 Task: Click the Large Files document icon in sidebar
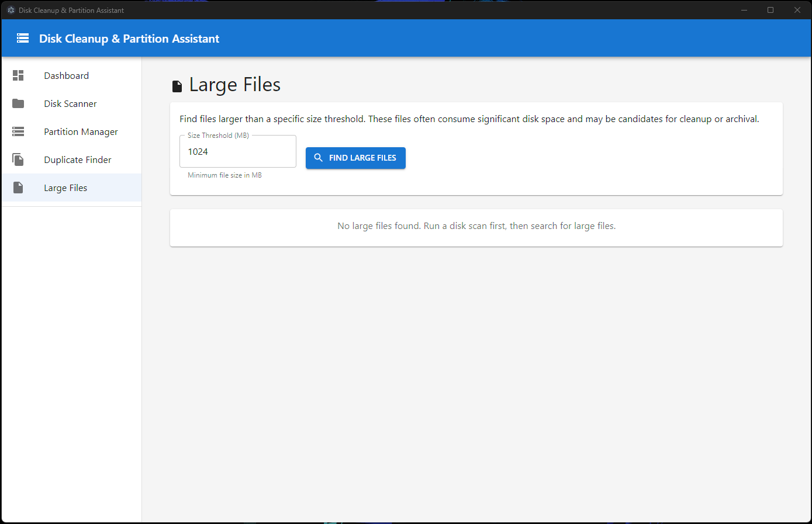(x=18, y=188)
